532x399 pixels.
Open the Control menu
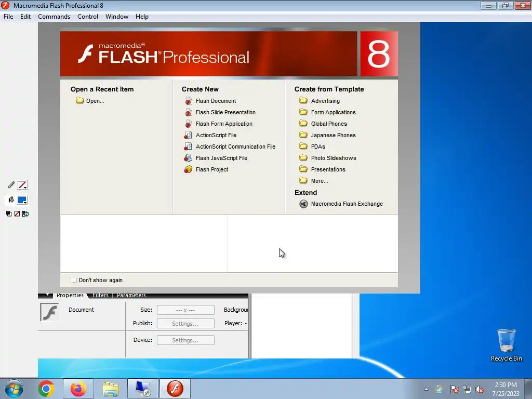tap(87, 17)
